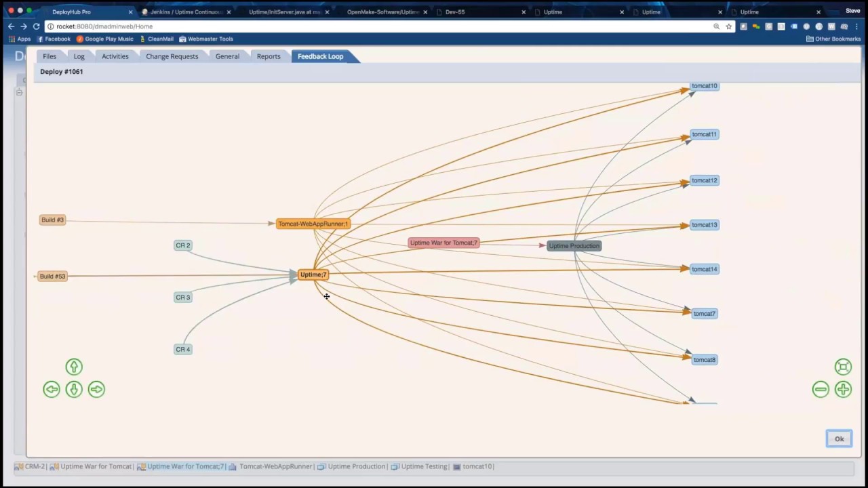Select the Uptime Production node

tap(574, 245)
